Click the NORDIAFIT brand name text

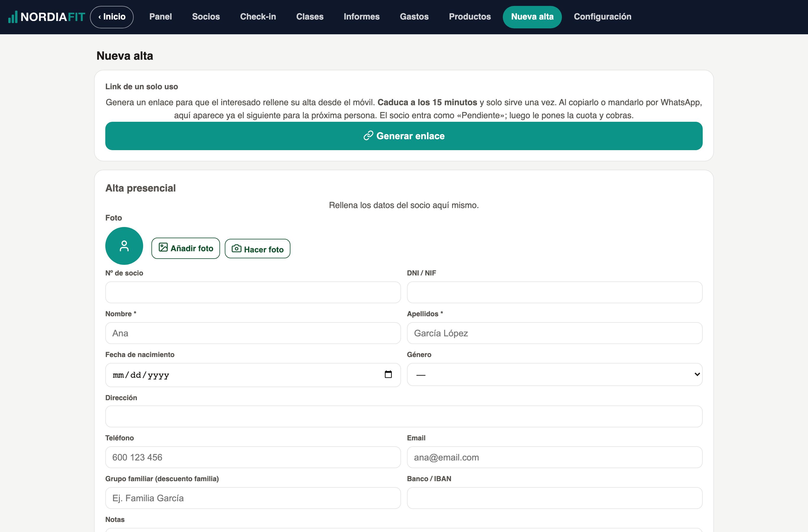tap(53, 17)
